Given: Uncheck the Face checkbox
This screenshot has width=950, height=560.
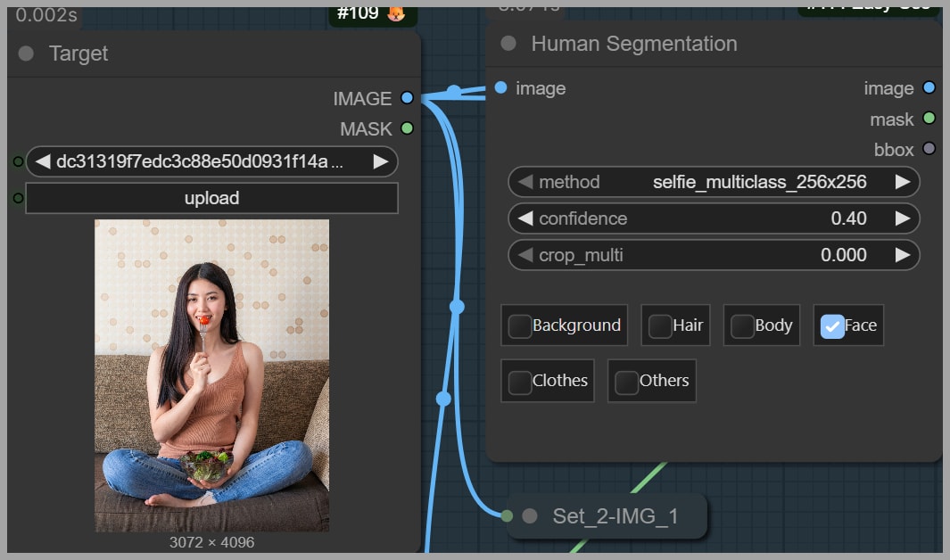Looking at the screenshot, I should 832,326.
